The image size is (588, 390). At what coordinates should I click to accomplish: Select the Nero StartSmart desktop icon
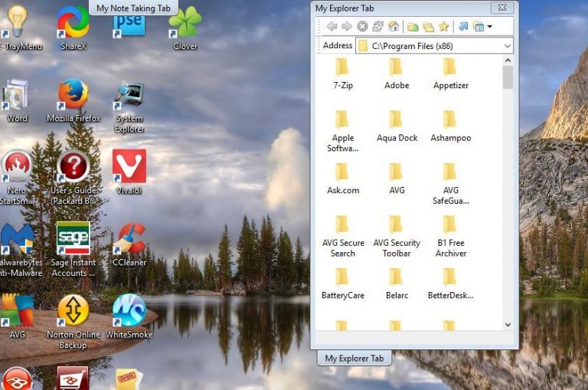(17, 177)
